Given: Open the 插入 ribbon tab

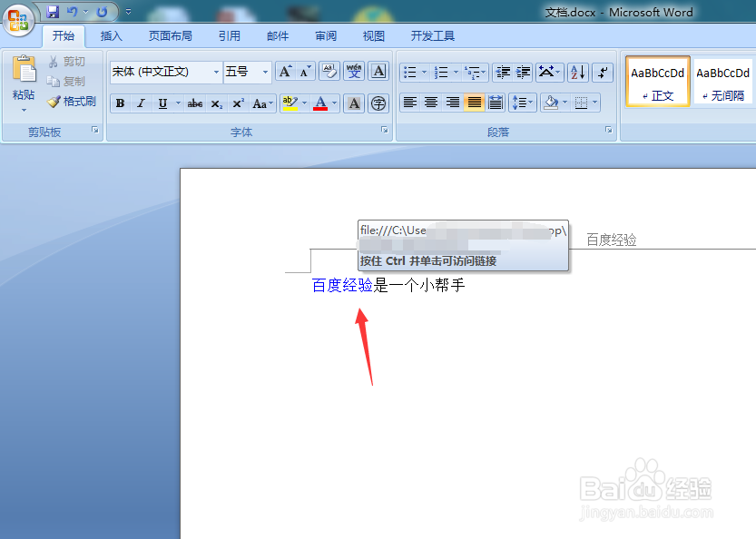Looking at the screenshot, I should 111,36.
